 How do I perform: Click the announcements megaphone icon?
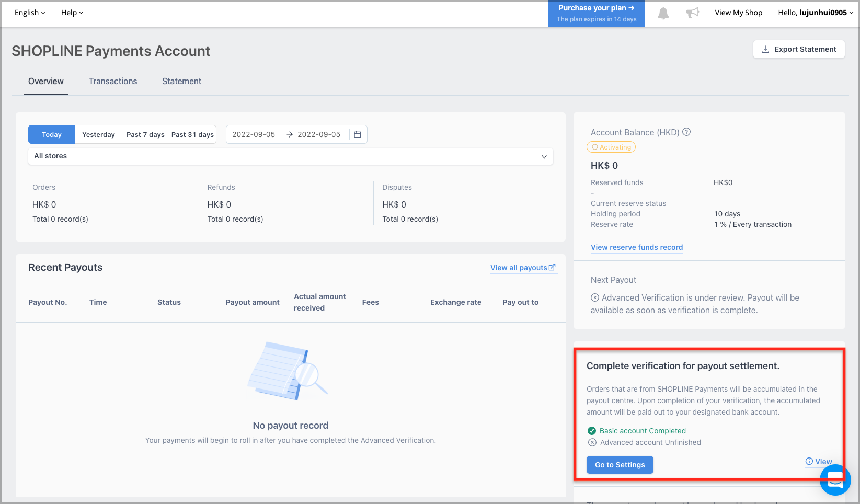point(692,12)
